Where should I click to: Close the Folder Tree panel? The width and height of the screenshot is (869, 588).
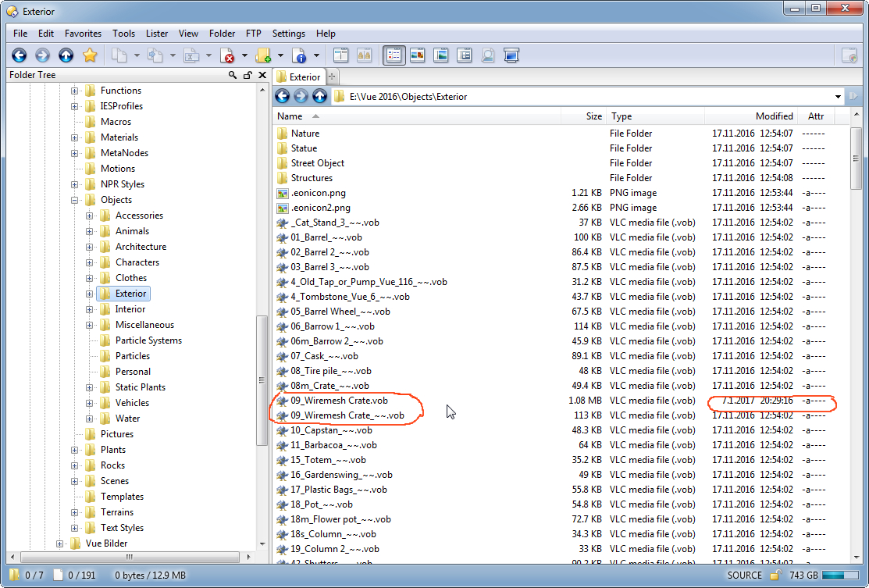[x=262, y=75]
